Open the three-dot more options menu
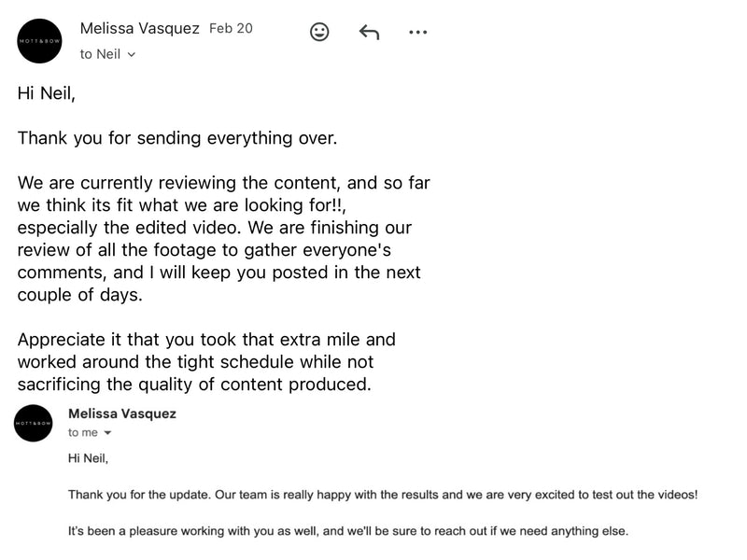The image size is (747, 560). (417, 33)
